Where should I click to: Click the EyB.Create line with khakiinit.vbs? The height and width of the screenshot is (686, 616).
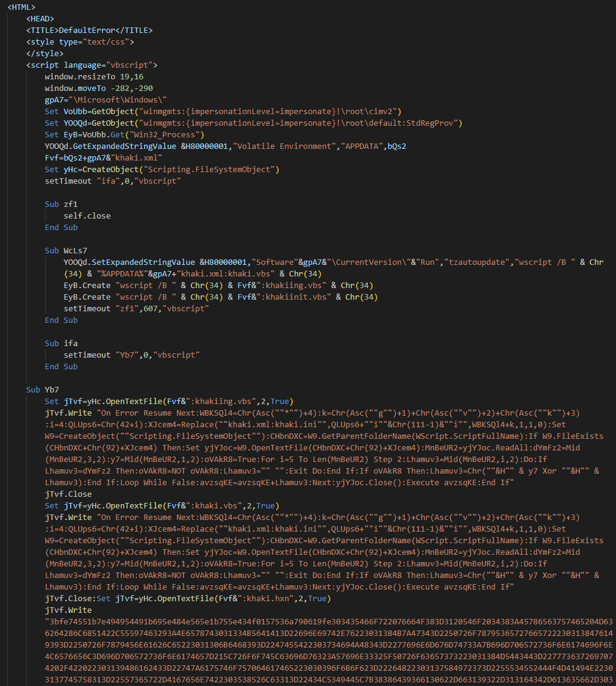(221, 297)
